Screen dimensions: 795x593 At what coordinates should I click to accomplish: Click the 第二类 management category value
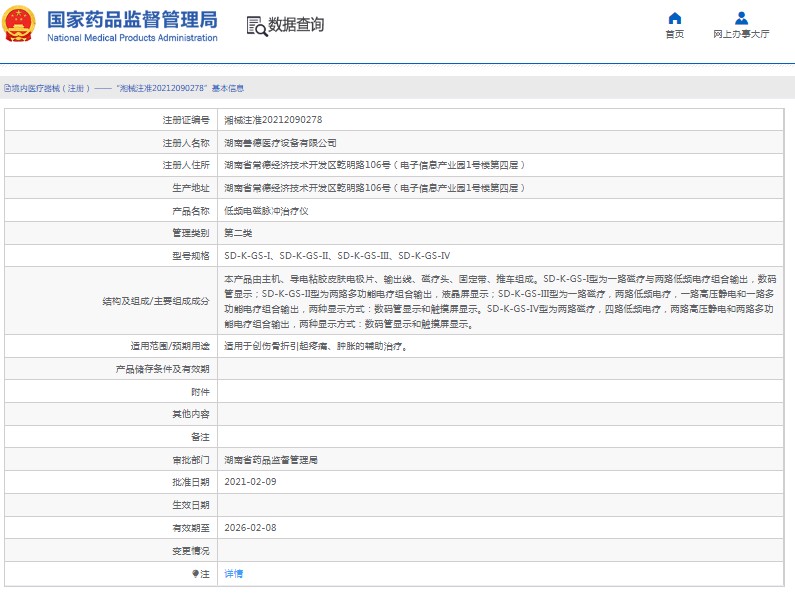point(238,233)
